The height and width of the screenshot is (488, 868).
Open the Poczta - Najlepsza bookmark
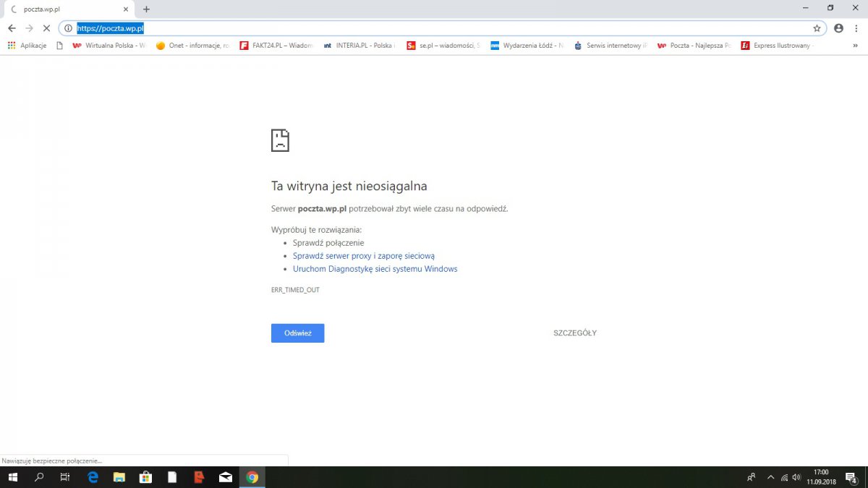(x=694, y=46)
